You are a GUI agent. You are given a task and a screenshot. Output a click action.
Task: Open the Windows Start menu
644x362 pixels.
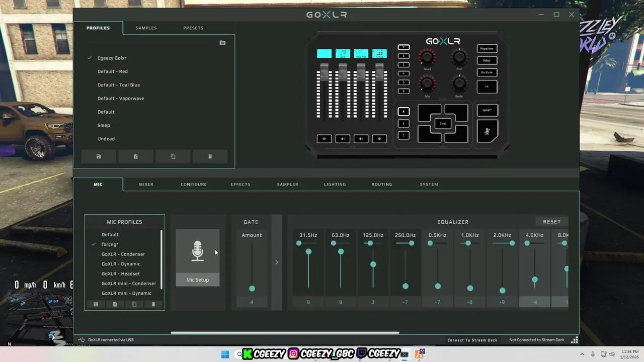click(x=225, y=354)
